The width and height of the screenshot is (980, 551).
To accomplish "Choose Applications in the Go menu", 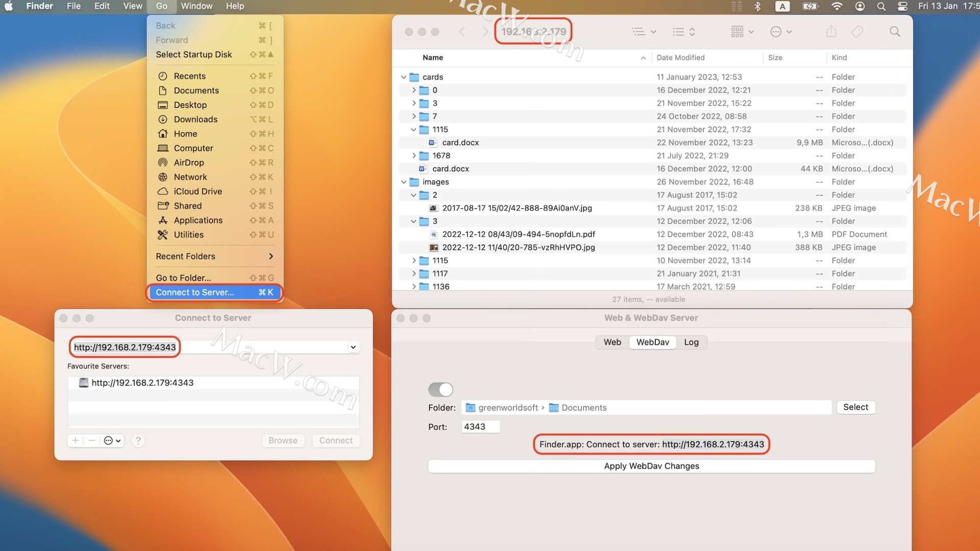I will (215, 220).
